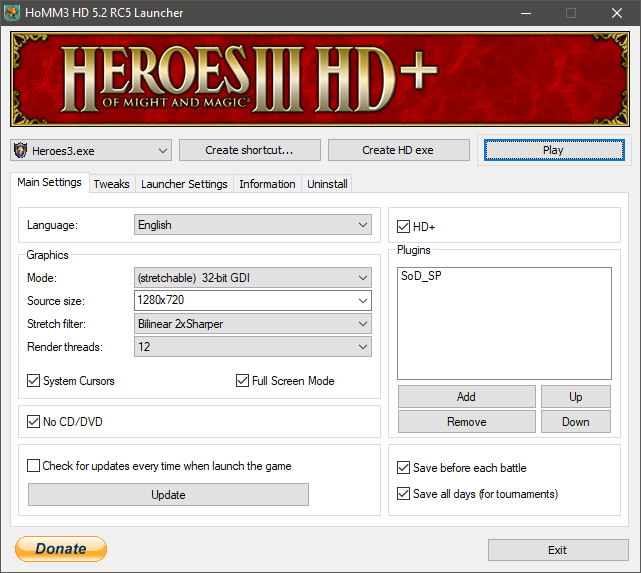The width and height of the screenshot is (641, 573).
Task: Click the Donate button icon
Action: point(61,549)
